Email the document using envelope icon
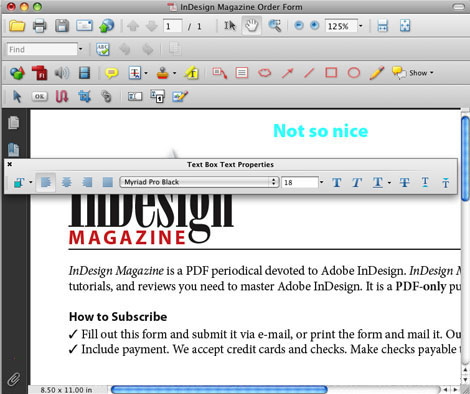 tap(84, 26)
